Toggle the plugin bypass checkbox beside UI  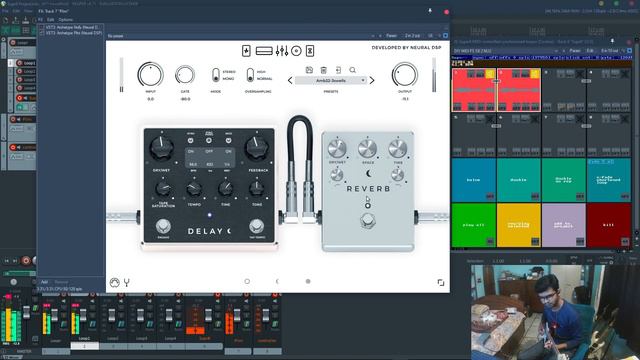pos(445,36)
